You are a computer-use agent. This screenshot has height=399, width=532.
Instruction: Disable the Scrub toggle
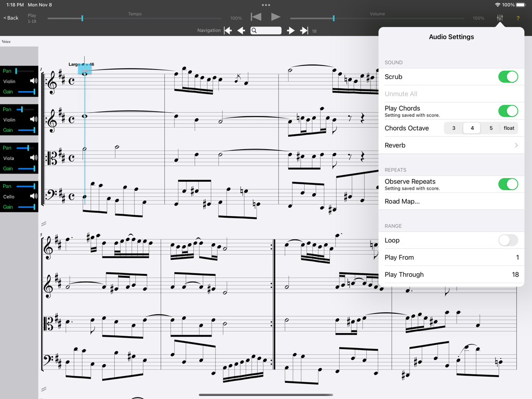[x=508, y=76]
